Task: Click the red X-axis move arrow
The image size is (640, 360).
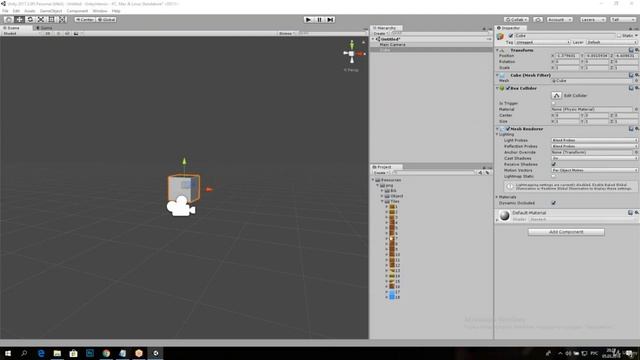Action: [x=209, y=189]
